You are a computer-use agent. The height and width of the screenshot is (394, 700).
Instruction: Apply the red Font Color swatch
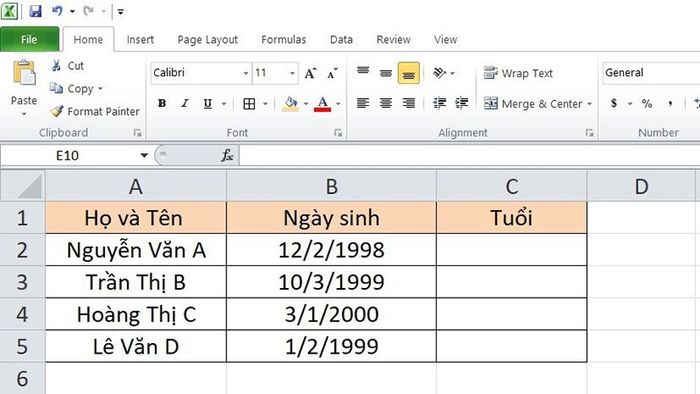point(322,104)
